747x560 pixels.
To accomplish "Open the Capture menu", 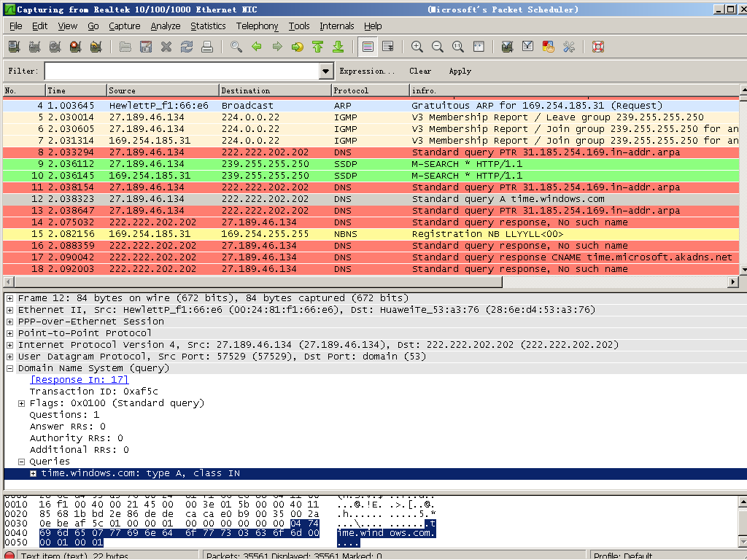I will point(124,26).
